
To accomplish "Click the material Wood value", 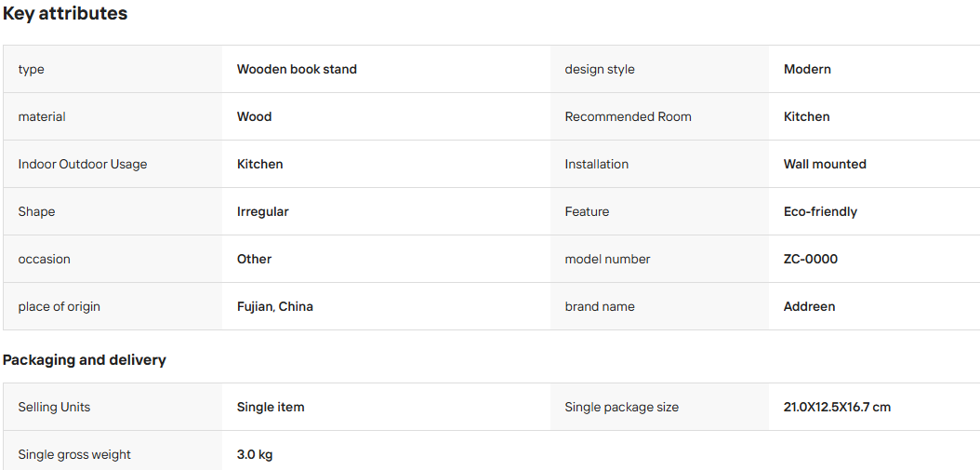I will (x=255, y=117).
